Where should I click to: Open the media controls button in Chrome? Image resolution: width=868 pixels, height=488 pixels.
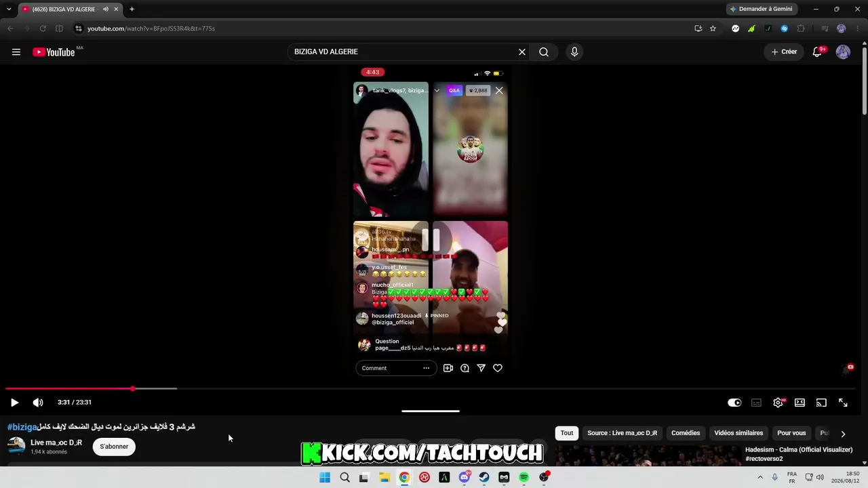825,28
